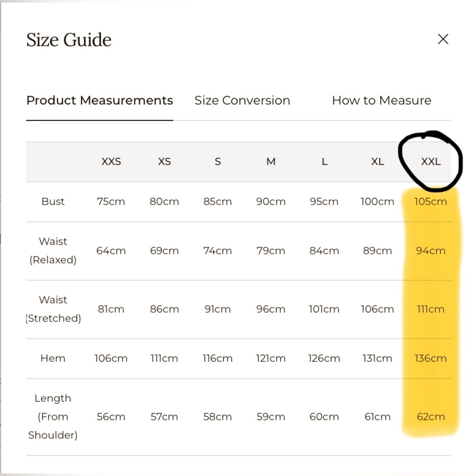The width and height of the screenshot is (476, 476).
Task: Select the Product Measurements tab
Action: tap(99, 100)
